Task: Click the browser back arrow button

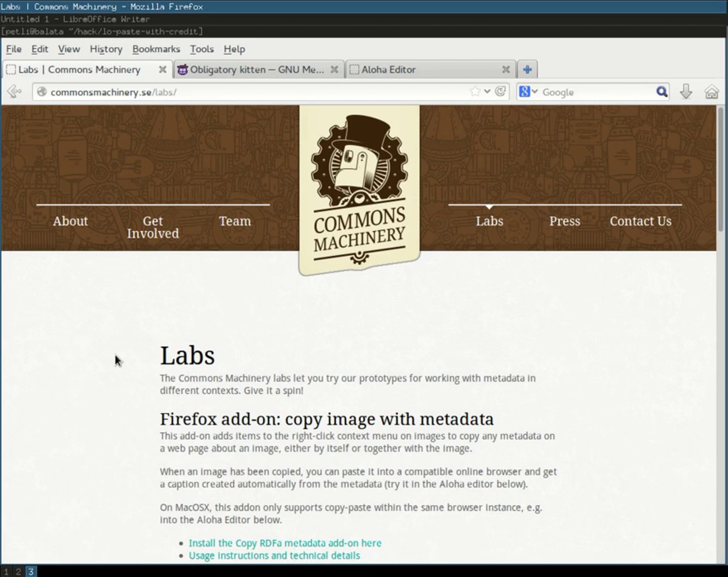Action: coord(14,92)
